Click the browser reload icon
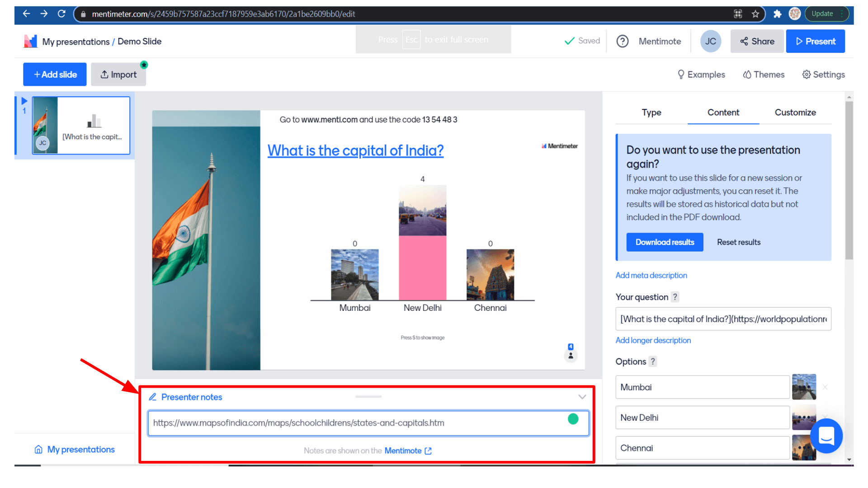The image size is (868, 488). [x=61, y=14]
